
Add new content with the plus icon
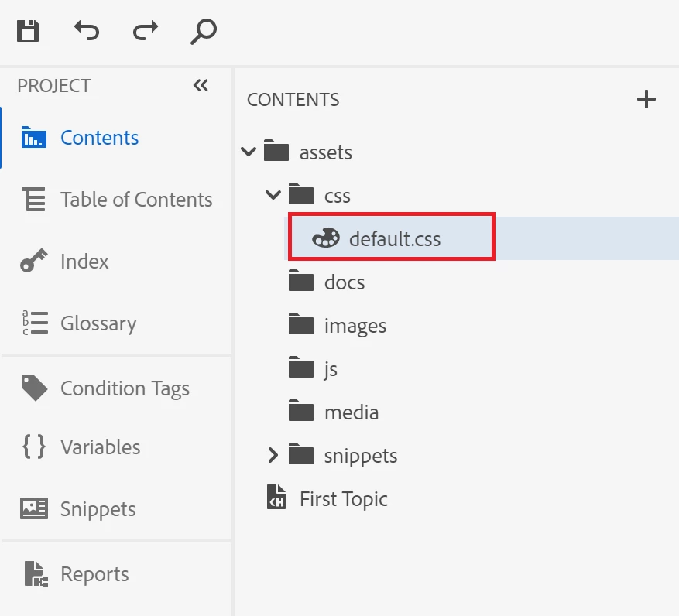pyautogui.click(x=646, y=99)
